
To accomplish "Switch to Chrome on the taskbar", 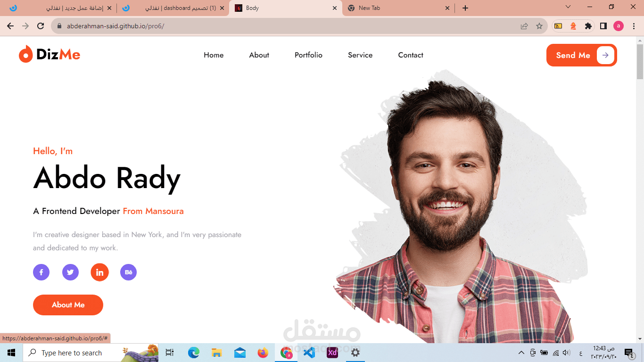I will (286, 353).
